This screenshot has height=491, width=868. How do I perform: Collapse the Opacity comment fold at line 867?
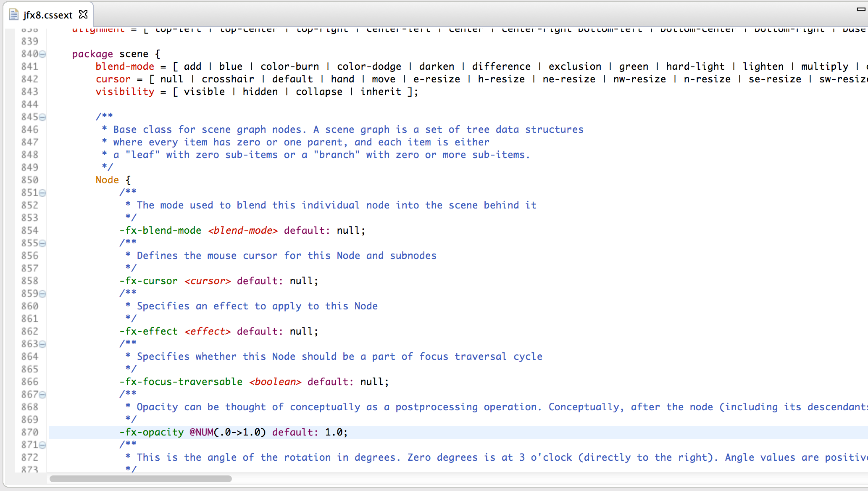(43, 395)
